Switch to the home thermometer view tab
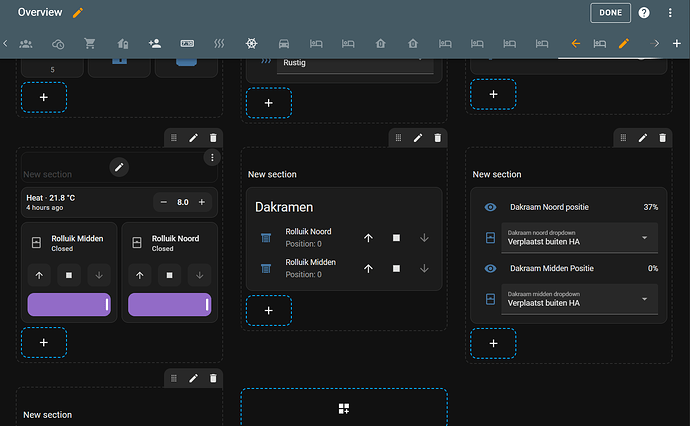 coord(123,43)
